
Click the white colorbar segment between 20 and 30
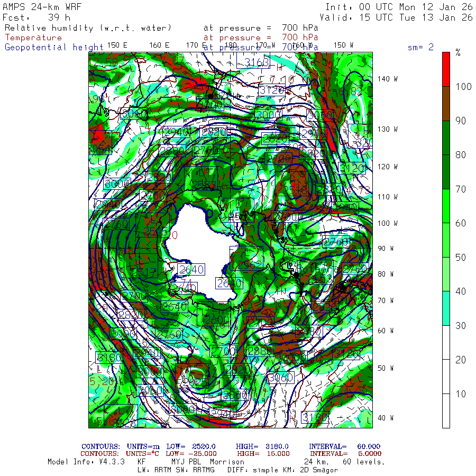(446, 343)
